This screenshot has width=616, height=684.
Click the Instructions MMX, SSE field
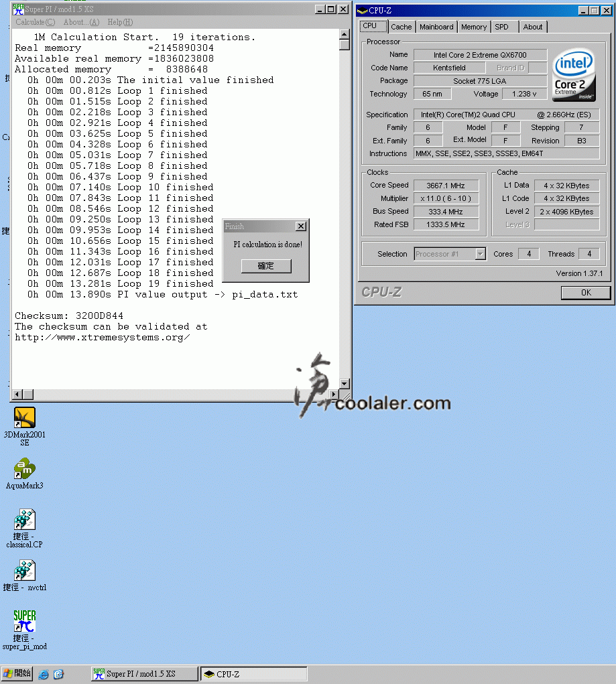coord(507,153)
